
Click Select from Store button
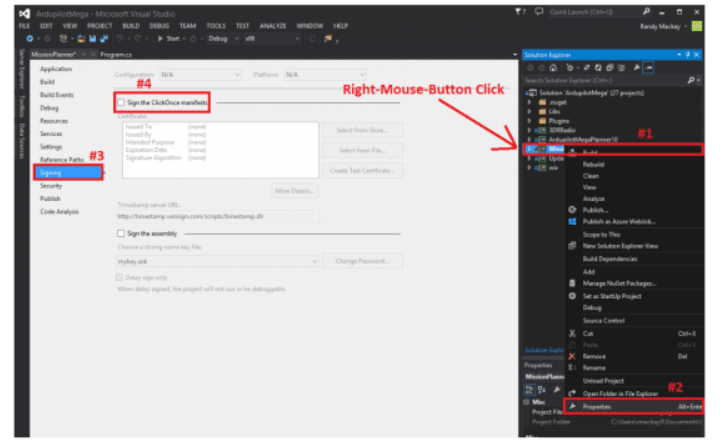point(362,130)
